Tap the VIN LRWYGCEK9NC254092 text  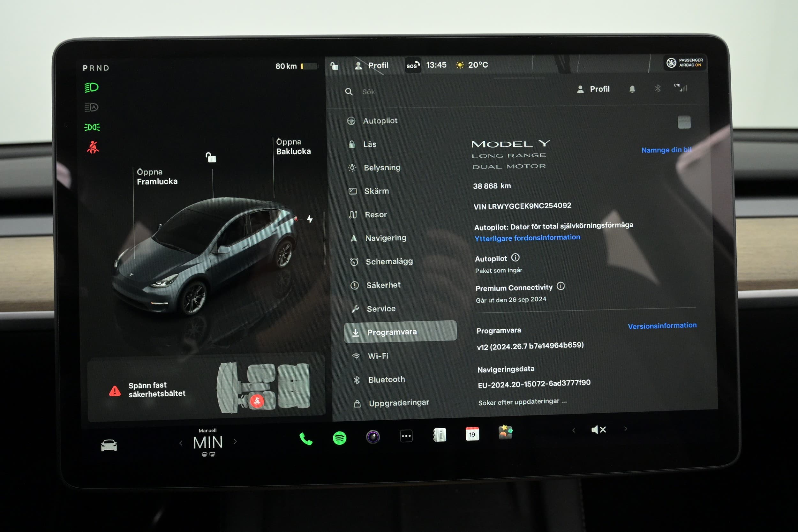523,206
